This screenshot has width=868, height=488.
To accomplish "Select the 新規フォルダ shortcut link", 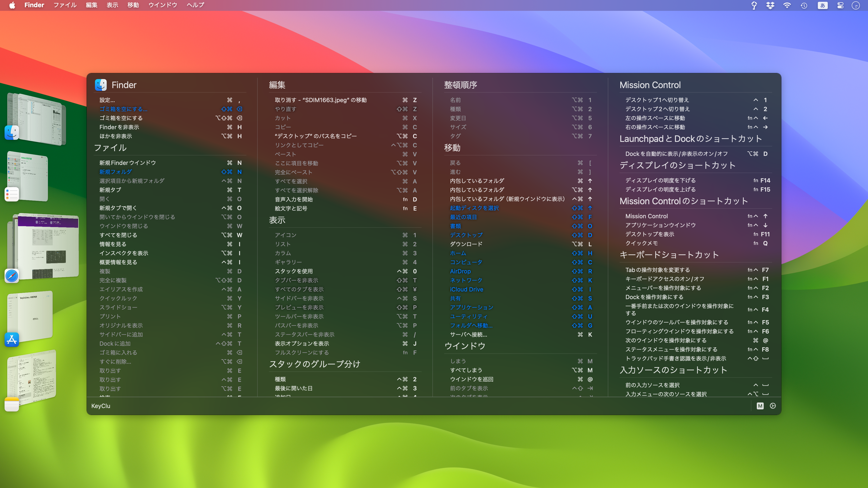I will tap(115, 172).
